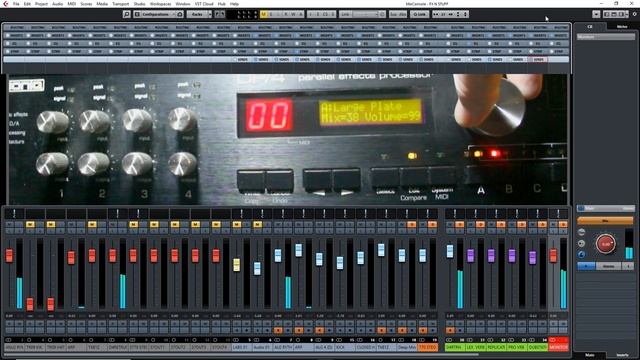This screenshot has height=360, width=640.
Task: Expand STRIP rack above KICK channel
Action: point(345,51)
